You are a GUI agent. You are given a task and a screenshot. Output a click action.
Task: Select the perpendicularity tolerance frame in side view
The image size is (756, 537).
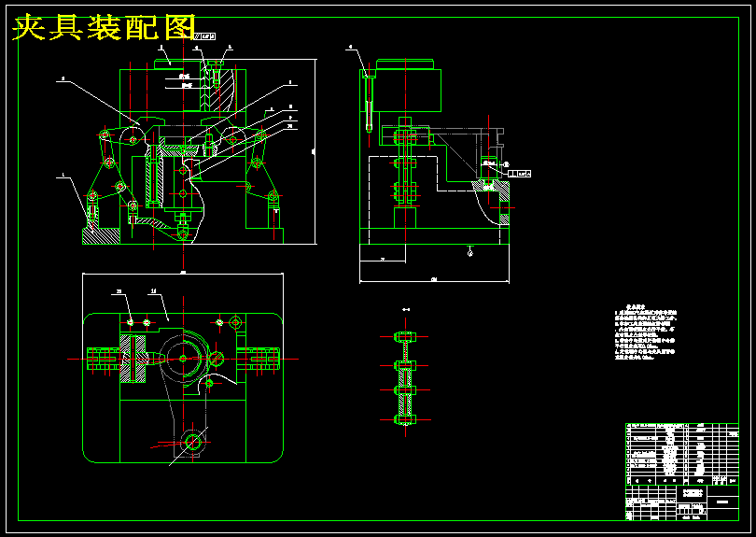point(520,174)
